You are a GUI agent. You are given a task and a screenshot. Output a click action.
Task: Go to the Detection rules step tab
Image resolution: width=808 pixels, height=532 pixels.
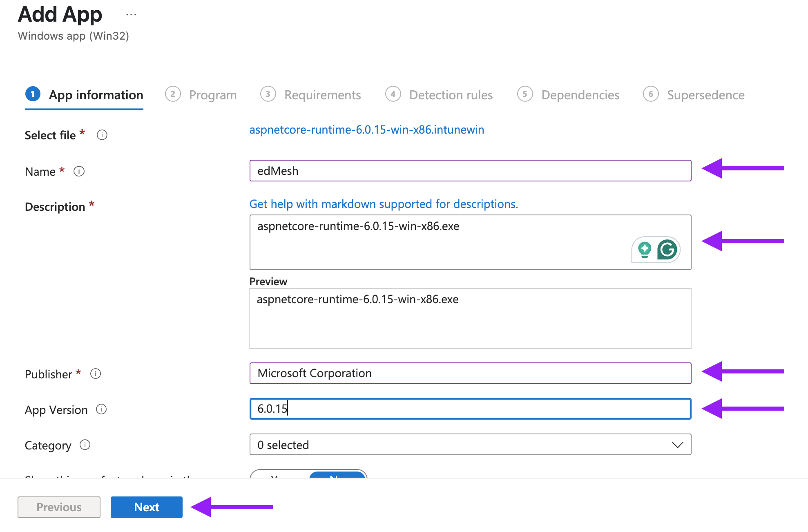click(x=439, y=95)
